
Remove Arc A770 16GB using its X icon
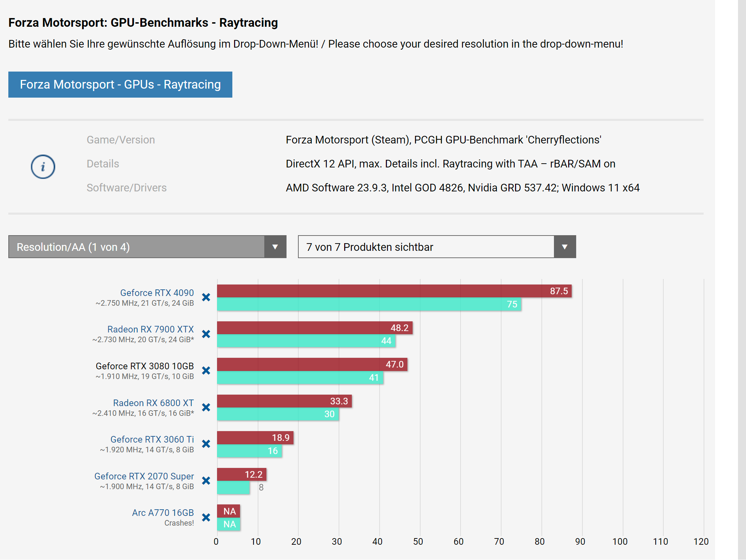[206, 518]
